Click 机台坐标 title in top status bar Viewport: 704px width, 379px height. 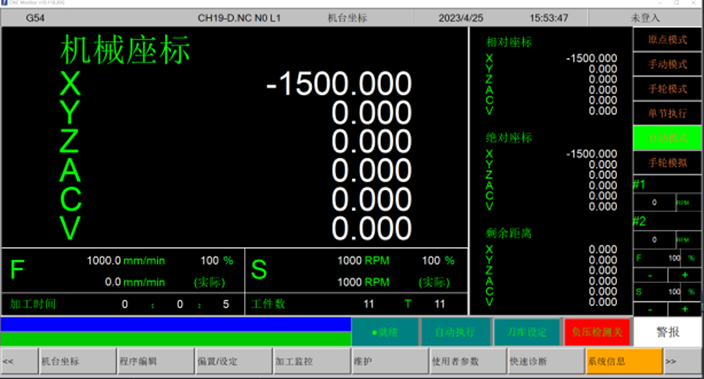point(347,18)
